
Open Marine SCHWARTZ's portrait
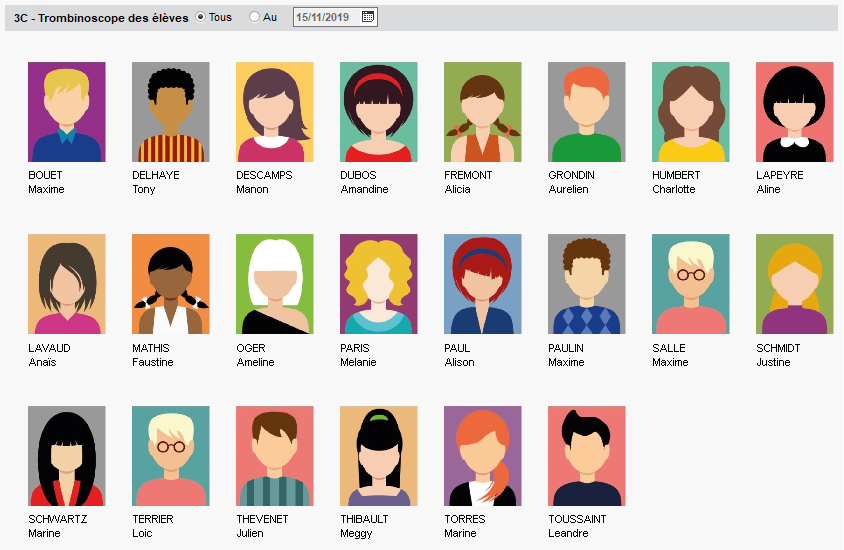click(67, 456)
